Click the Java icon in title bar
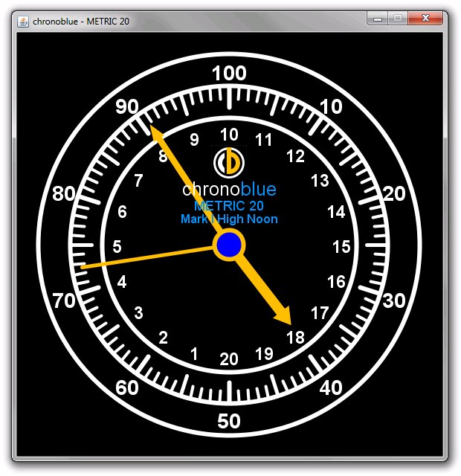Screen dimensions: 461x476 coord(23,21)
